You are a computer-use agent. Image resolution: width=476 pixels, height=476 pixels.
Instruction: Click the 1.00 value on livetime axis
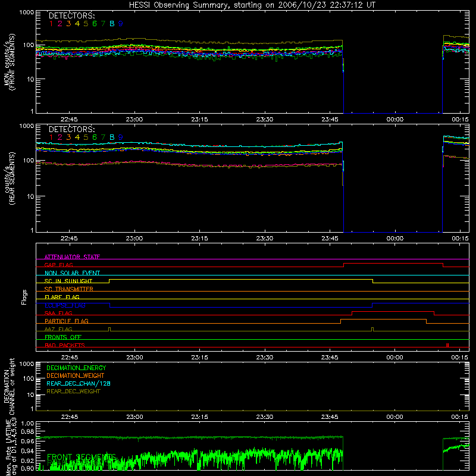pos(27,424)
